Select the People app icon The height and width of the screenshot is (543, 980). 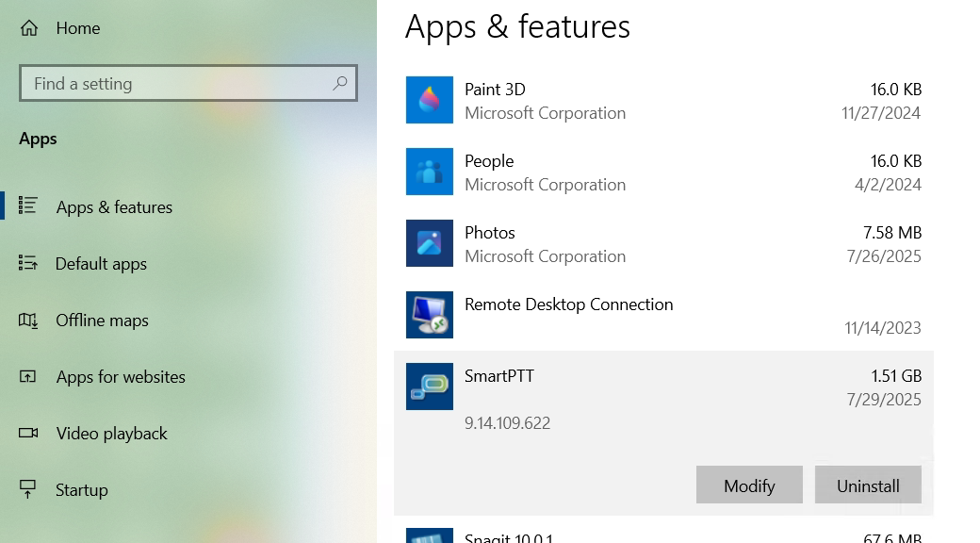coord(430,172)
